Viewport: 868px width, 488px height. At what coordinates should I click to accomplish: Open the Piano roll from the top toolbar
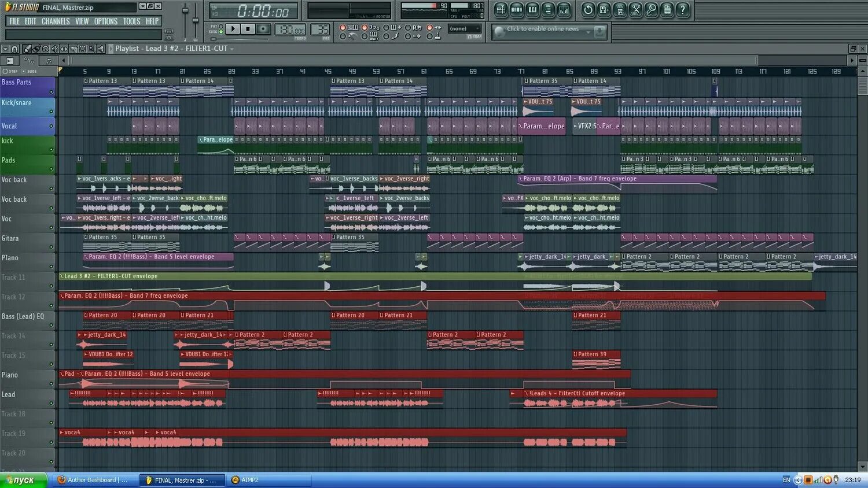531,10
